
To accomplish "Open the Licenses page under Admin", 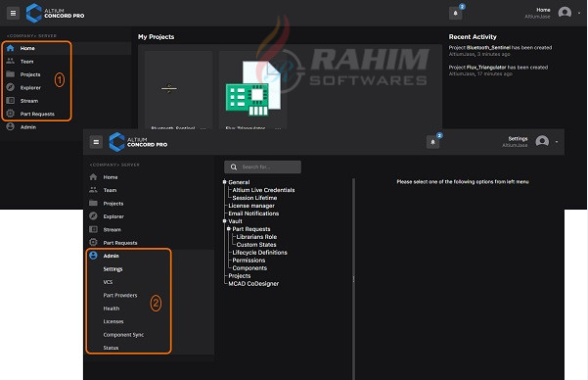I will pos(113,321).
